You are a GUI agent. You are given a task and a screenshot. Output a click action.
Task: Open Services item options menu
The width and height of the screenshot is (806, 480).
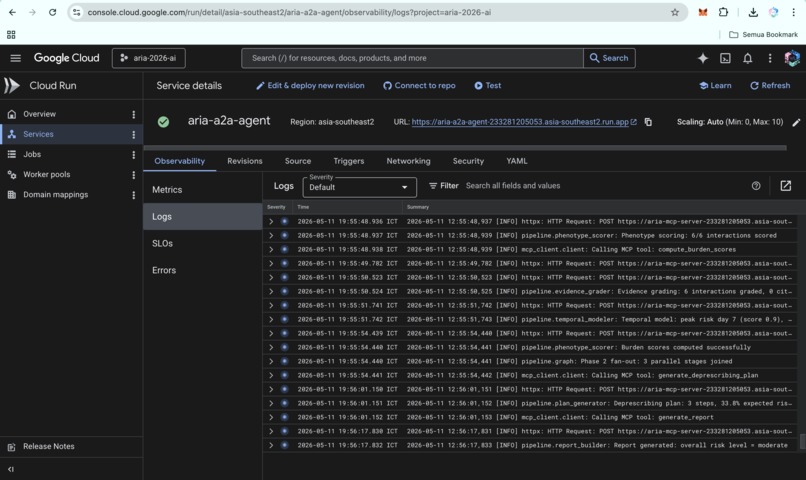[x=134, y=134]
